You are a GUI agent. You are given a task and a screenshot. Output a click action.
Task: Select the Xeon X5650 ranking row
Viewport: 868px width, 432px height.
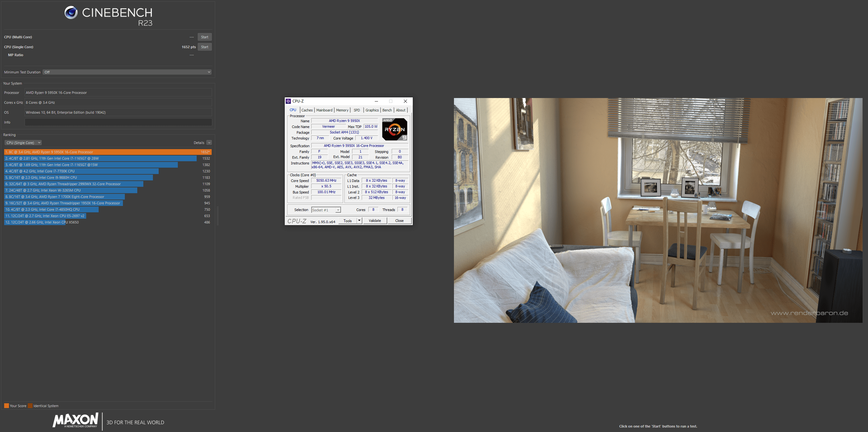pyautogui.click(x=108, y=223)
